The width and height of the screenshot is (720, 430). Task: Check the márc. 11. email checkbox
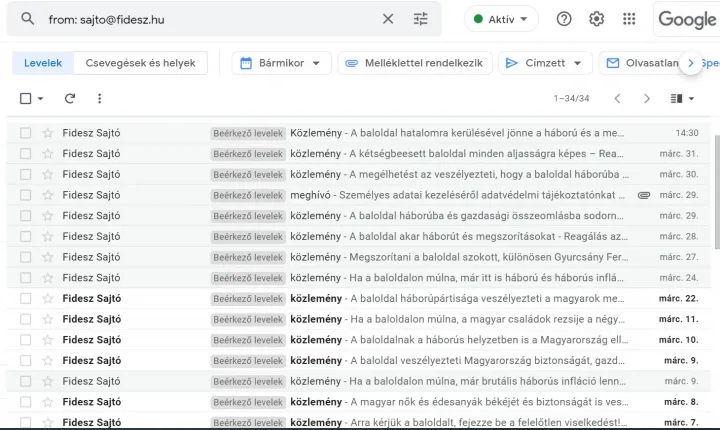pyautogui.click(x=26, y=319)
